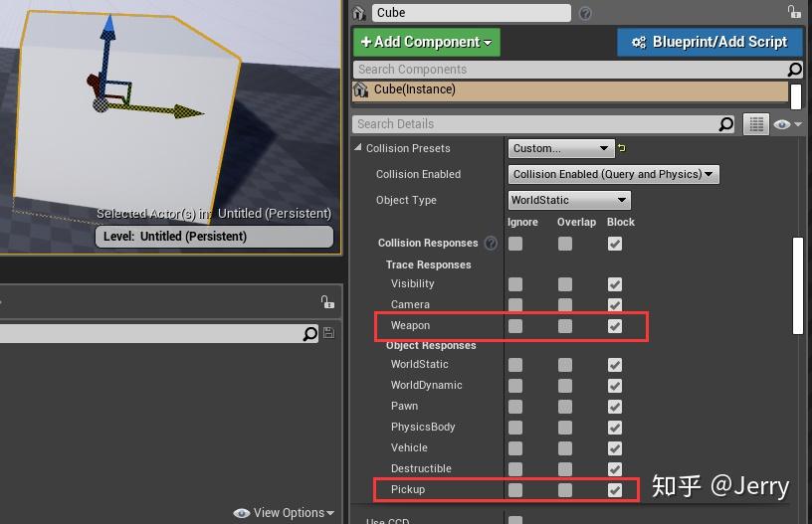
Task: Click the red X-axis gizmo handle
Action: point(94,83)
